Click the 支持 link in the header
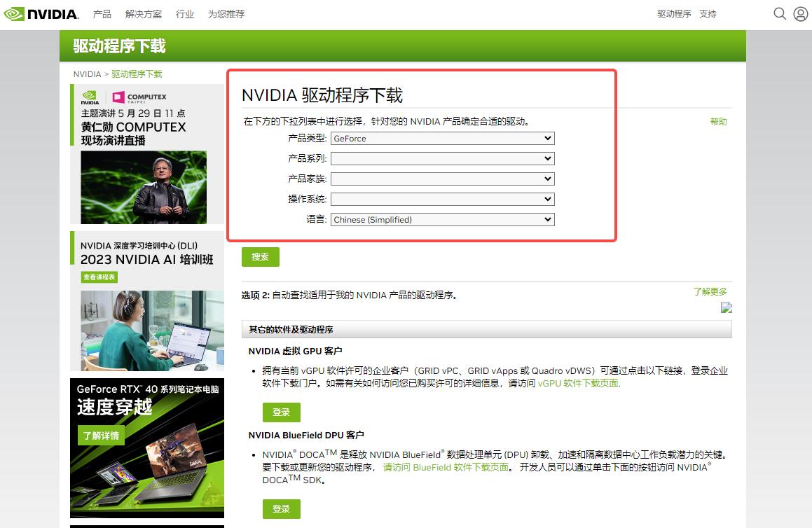This screenshot has height=528, width=812. (708, 13)
